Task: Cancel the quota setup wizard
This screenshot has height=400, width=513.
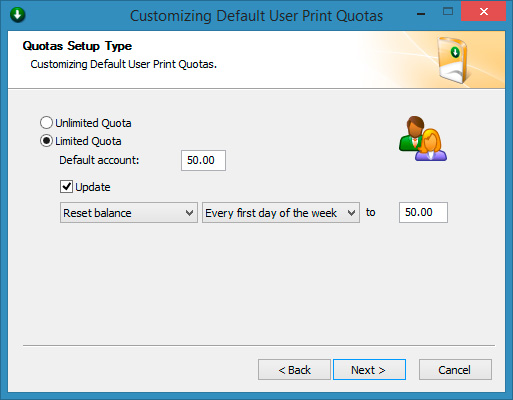Action: pos(455,369)
